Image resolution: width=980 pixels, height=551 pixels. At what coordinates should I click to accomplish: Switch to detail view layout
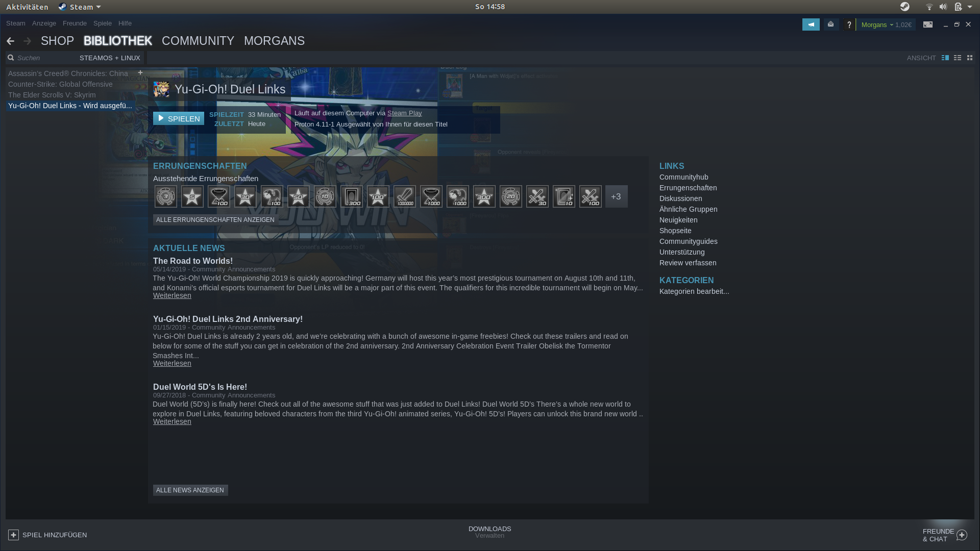[945, 58]
